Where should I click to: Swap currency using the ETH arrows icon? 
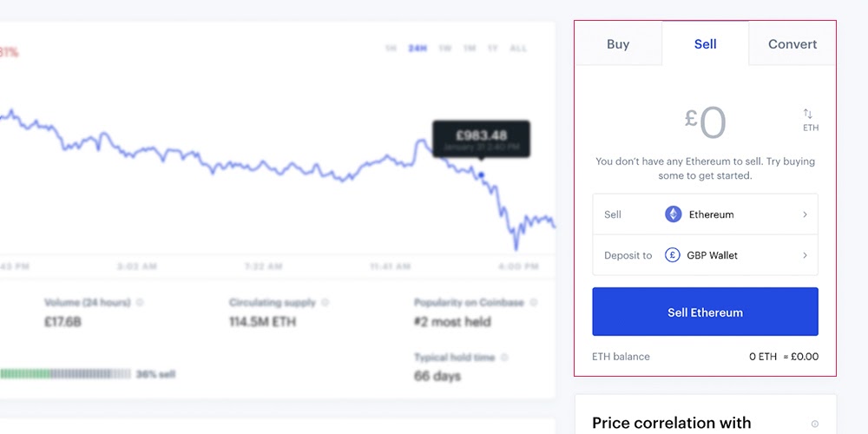coord(808,114)
